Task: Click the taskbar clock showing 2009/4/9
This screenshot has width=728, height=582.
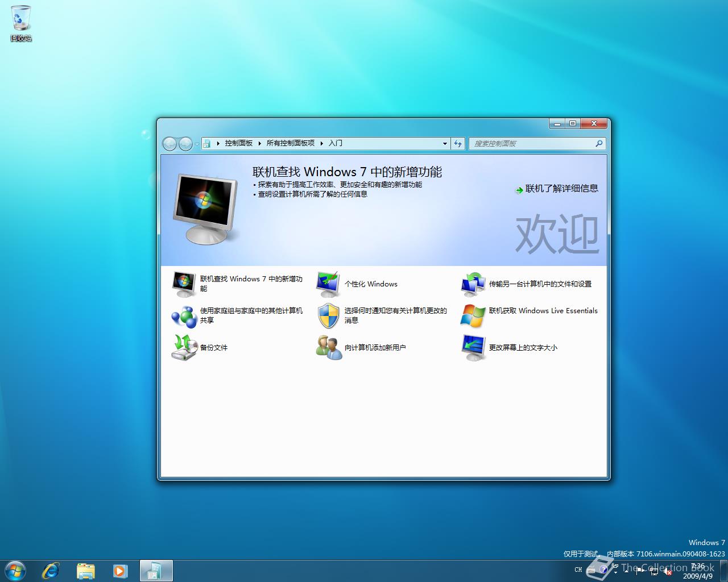Action: click(x=698, y=571)
